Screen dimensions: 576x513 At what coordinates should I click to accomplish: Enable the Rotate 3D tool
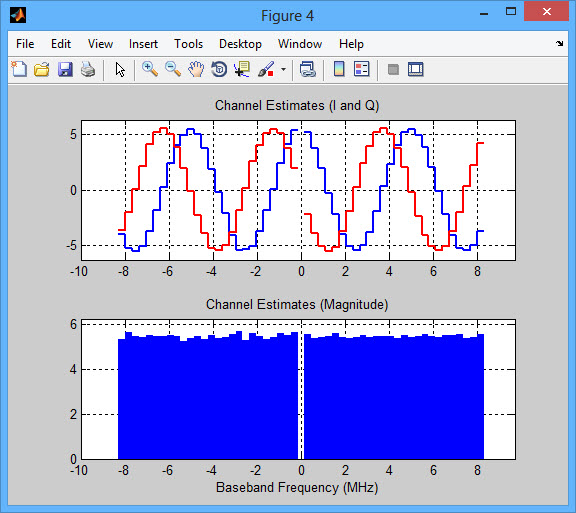coord(219,69)
